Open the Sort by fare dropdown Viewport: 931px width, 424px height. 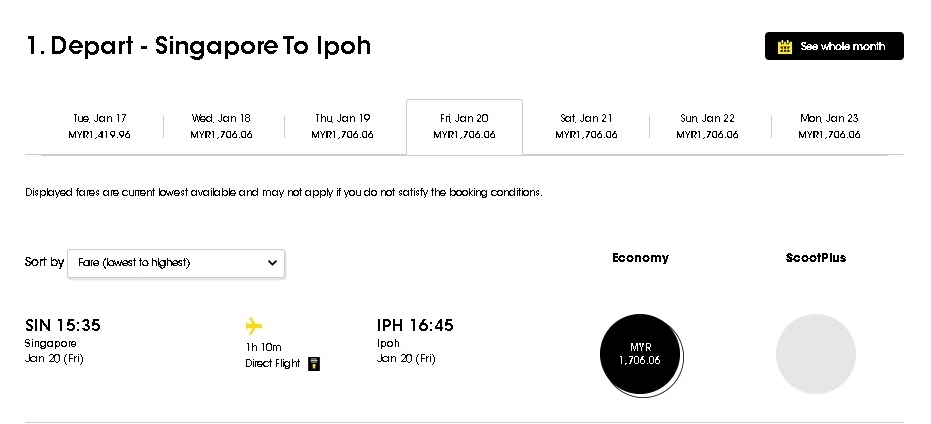point(176,263)
